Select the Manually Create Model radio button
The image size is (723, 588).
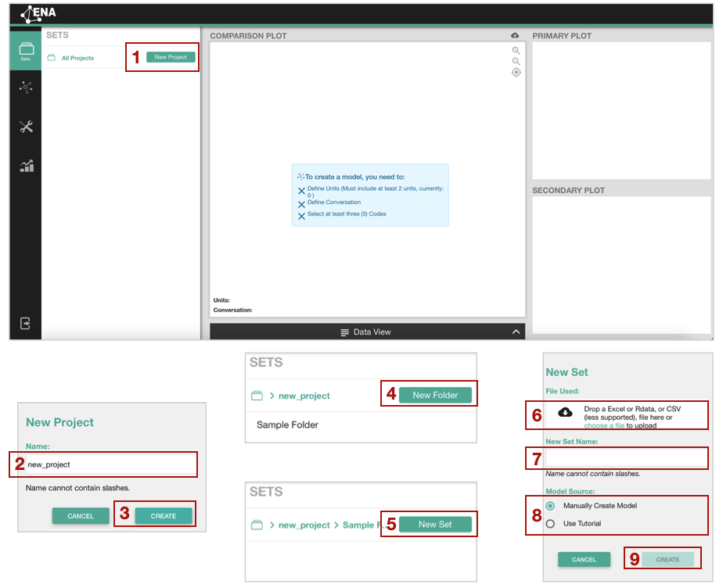551,506
